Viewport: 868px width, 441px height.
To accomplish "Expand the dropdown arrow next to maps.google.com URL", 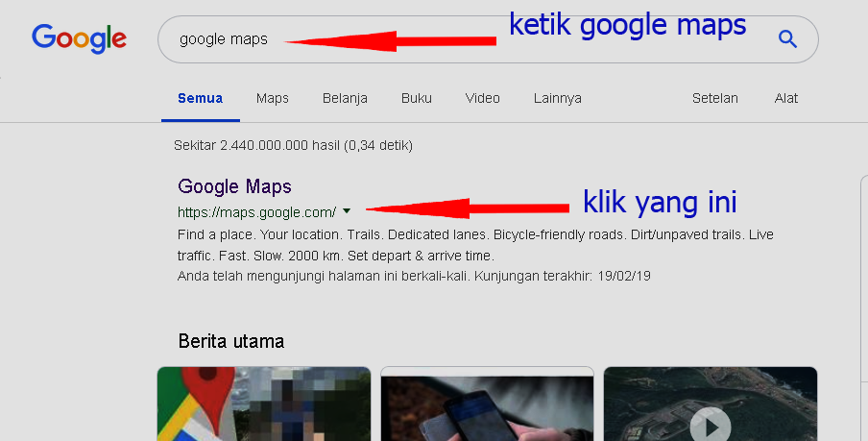I will pyautogui.click(x=347, y=211).
